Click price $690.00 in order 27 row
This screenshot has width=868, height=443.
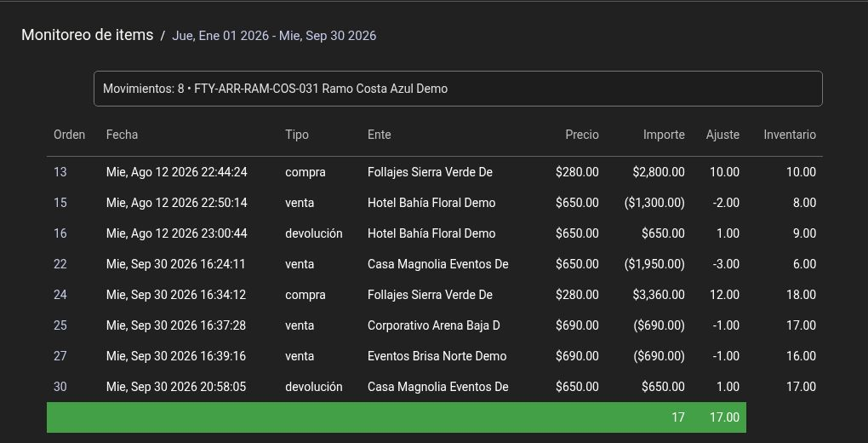coord(577,356)
